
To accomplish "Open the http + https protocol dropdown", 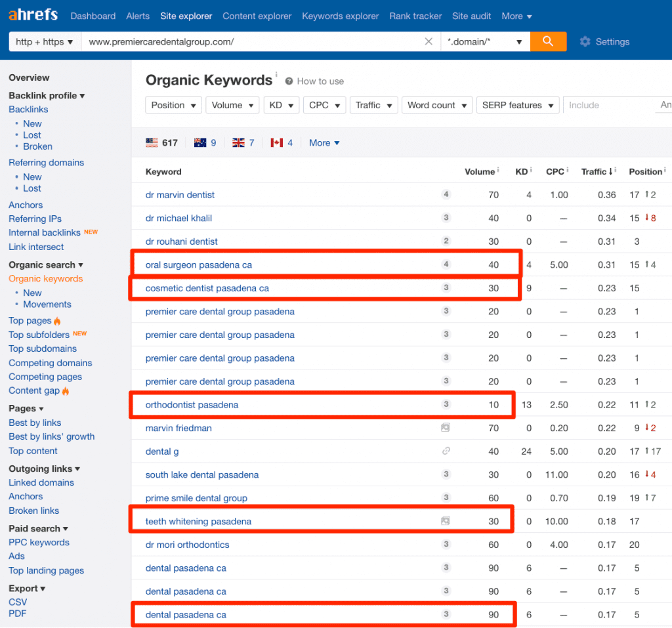I will coord(44,41).
